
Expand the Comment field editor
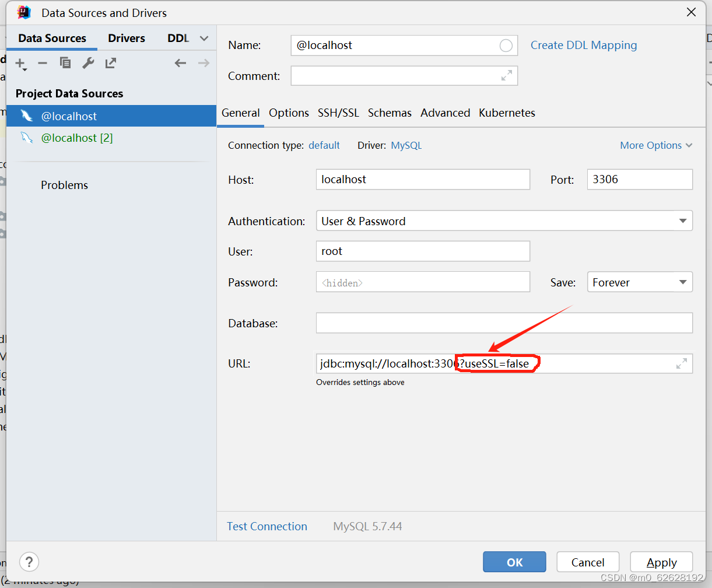507,75
